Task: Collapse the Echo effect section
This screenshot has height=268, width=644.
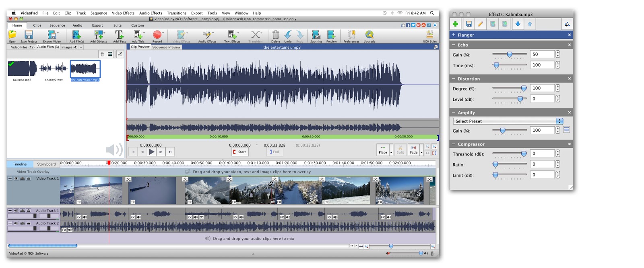Action: click(x=454, y=45)
